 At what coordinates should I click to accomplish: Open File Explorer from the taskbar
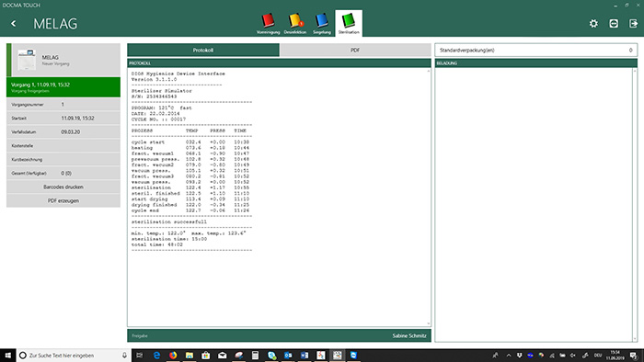(190, 356)
